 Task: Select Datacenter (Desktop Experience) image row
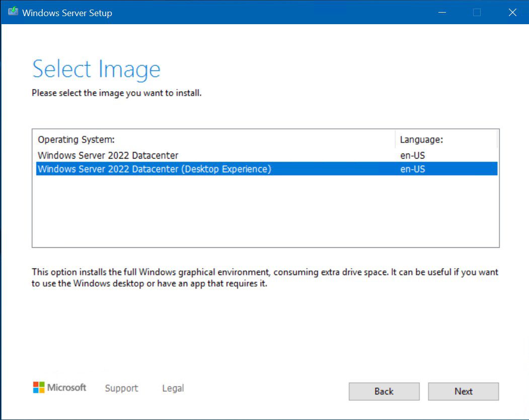click(267, 169)
